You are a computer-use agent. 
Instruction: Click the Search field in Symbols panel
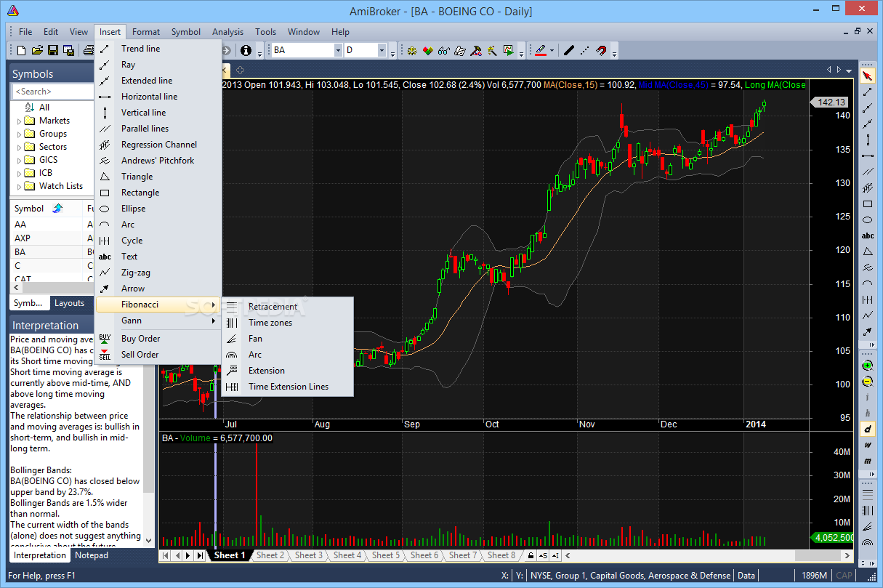51,92
